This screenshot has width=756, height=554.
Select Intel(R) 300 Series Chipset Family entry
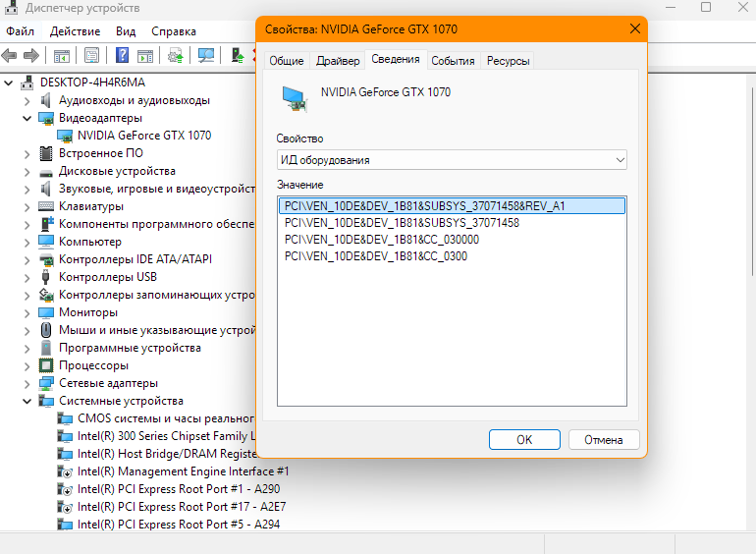pos(166,436)
